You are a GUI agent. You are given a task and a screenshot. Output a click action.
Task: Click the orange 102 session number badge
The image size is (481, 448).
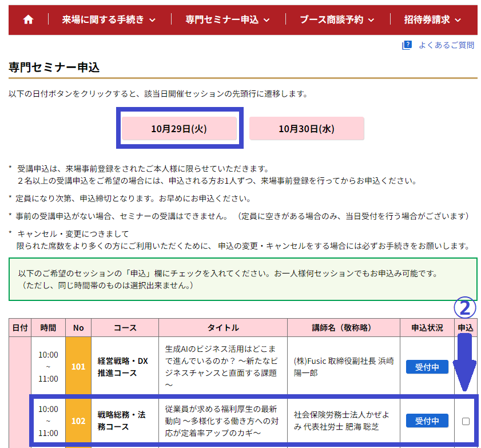tap(78, 421)
